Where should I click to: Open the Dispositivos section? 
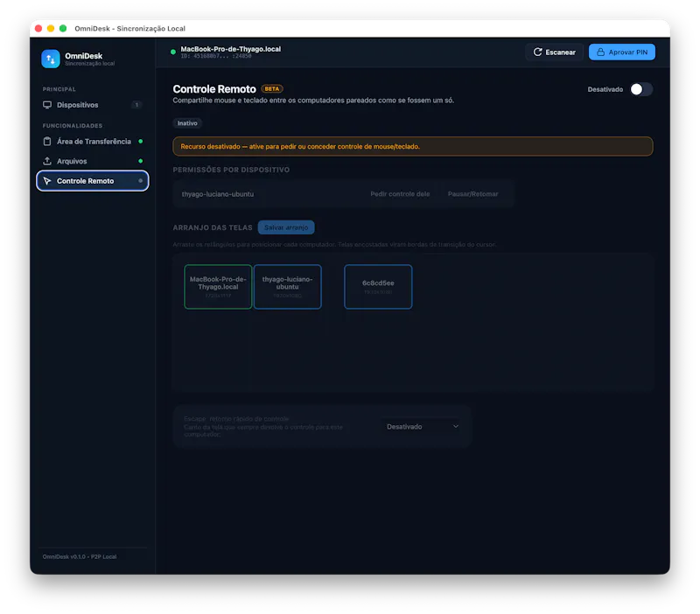point(93,105)
